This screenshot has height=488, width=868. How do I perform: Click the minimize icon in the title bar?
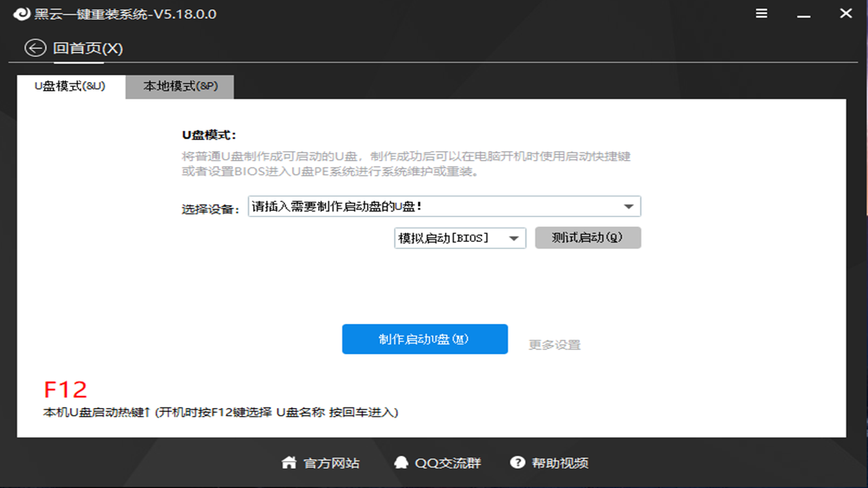tap(803, 13)
